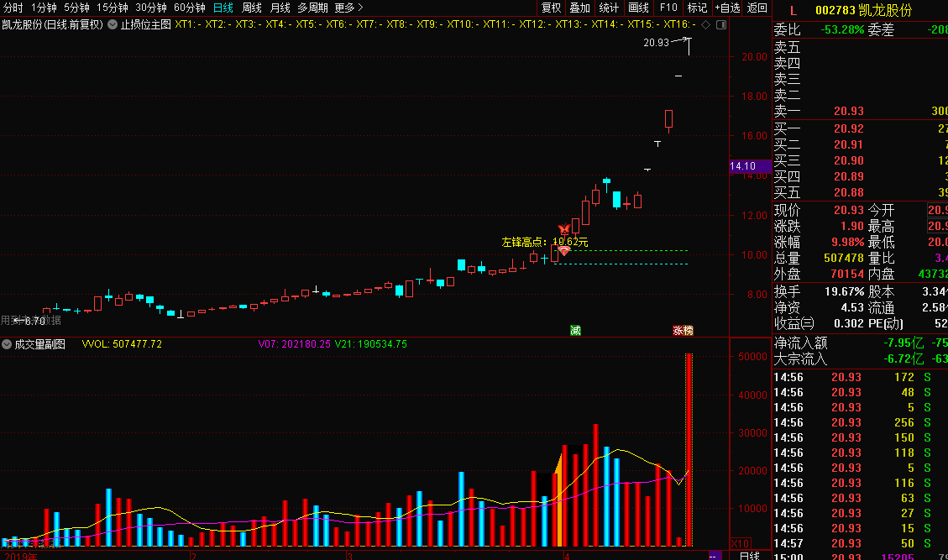
Task: Click the purple 14.10 price axis marker
Action: (x=751, y=166)
